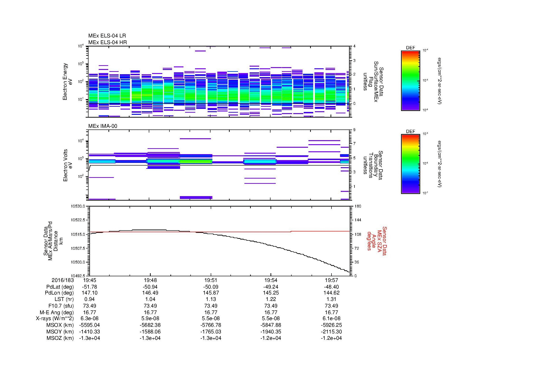Image resolution: width=555 pixels, height=392 pixels.
Task: Click the LST value '1.22'
Action: coord(271,299)
